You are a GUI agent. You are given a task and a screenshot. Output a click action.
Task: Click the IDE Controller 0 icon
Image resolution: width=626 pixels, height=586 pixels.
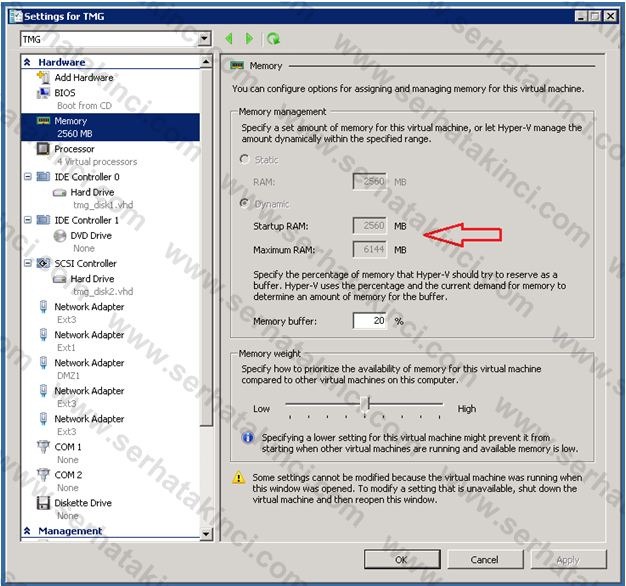pyautogui.click(x=43, y=176)
